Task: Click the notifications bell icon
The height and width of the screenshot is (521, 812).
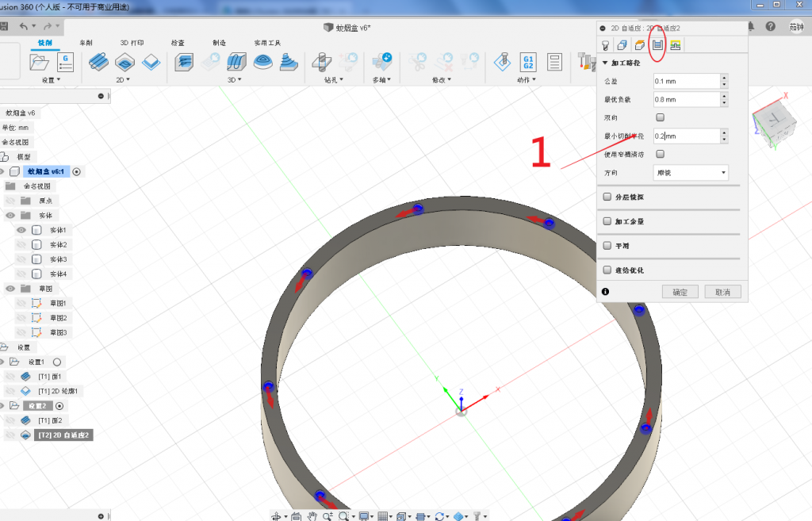Action: 751,26
